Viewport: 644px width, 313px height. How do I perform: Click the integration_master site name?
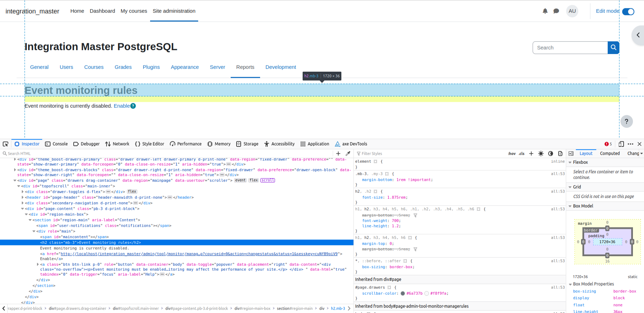coord(32,11)
